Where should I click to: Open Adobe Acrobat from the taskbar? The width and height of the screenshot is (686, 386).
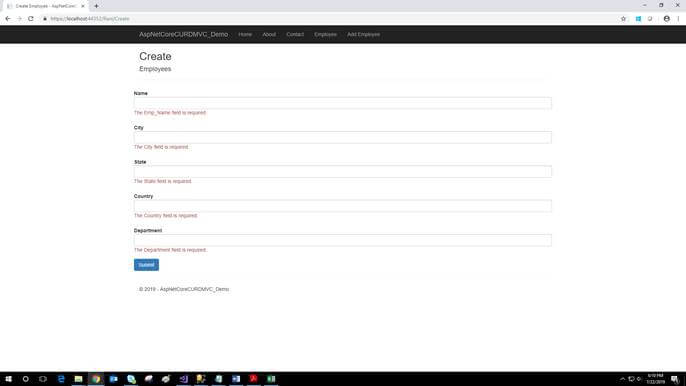(253, 379)
